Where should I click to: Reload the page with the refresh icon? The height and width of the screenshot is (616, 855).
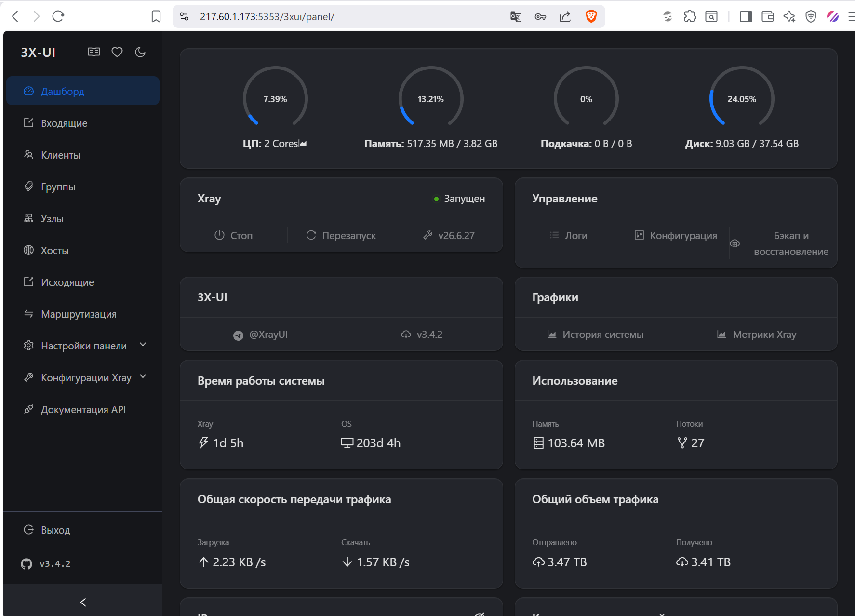pyautogui.click(x=58, y=16)
